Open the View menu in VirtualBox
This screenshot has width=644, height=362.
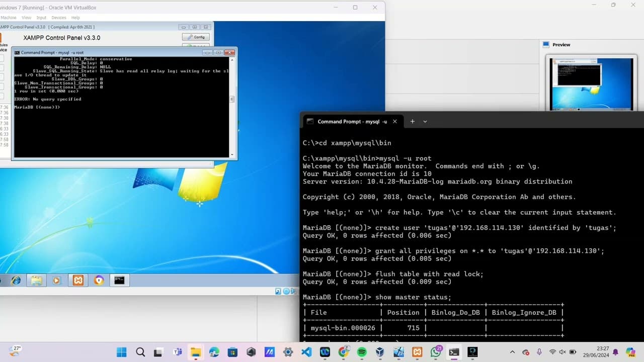coord(26,18)
